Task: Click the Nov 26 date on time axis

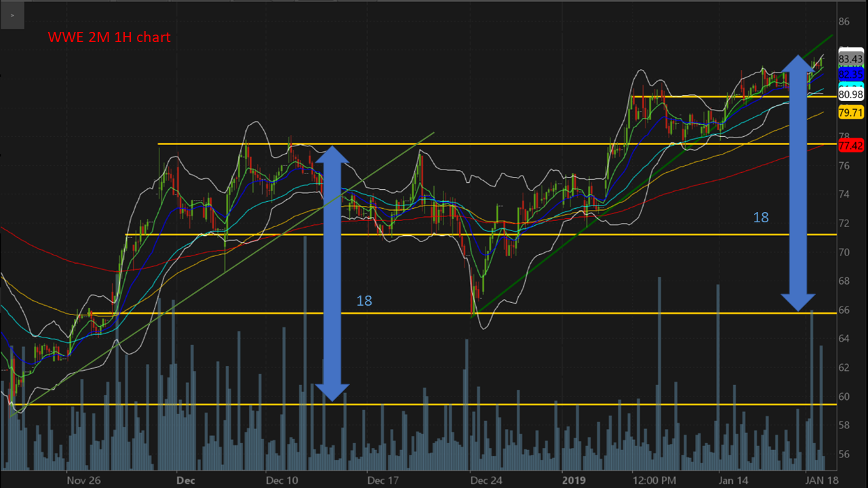Action: pos(84,481)
